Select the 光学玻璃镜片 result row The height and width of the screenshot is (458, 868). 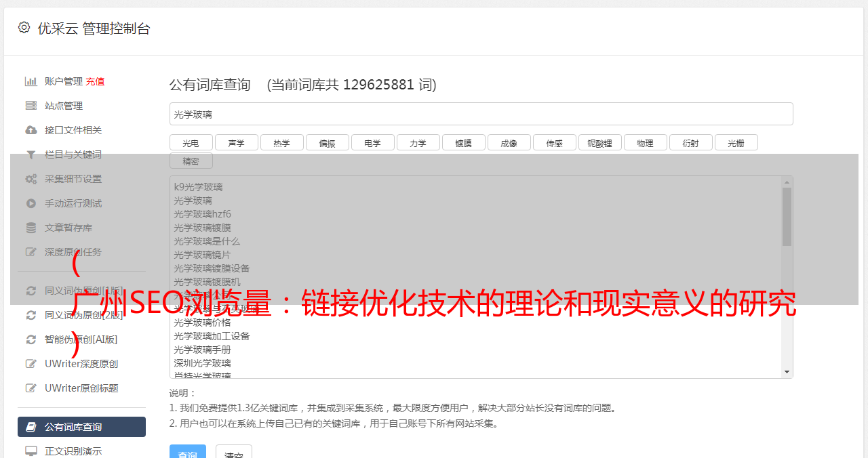202,255
